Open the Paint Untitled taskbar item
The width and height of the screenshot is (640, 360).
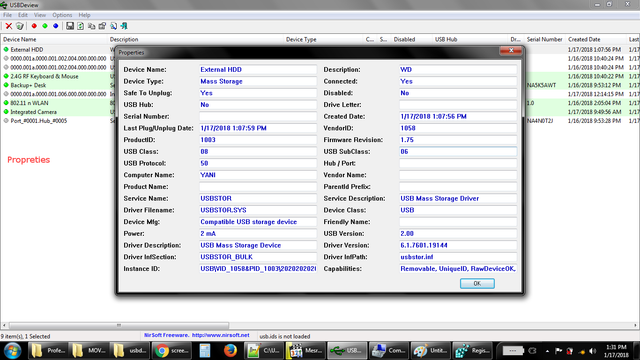coord(430,351)
